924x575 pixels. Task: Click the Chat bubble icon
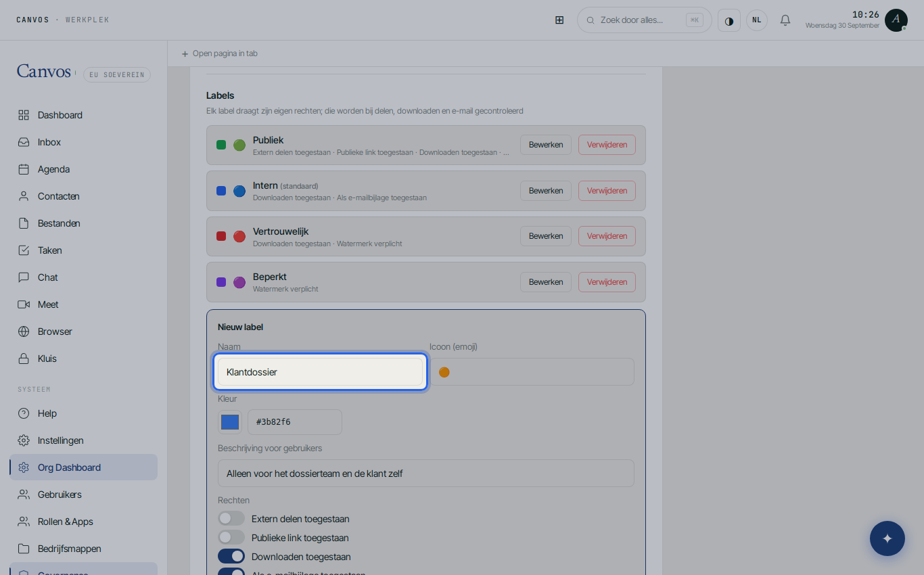coord(24,277)
